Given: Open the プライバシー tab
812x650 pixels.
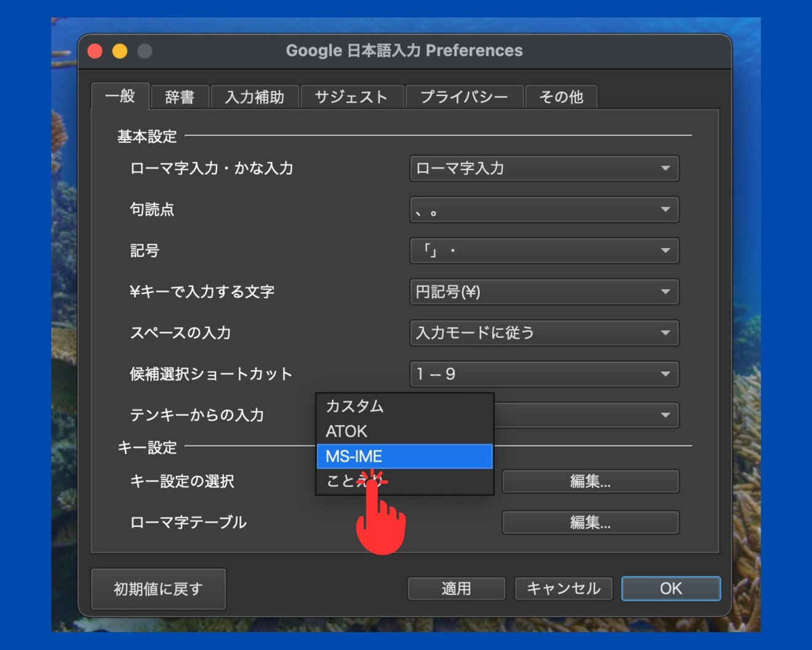Looking at the screenshot, I should tap(464, 97).
